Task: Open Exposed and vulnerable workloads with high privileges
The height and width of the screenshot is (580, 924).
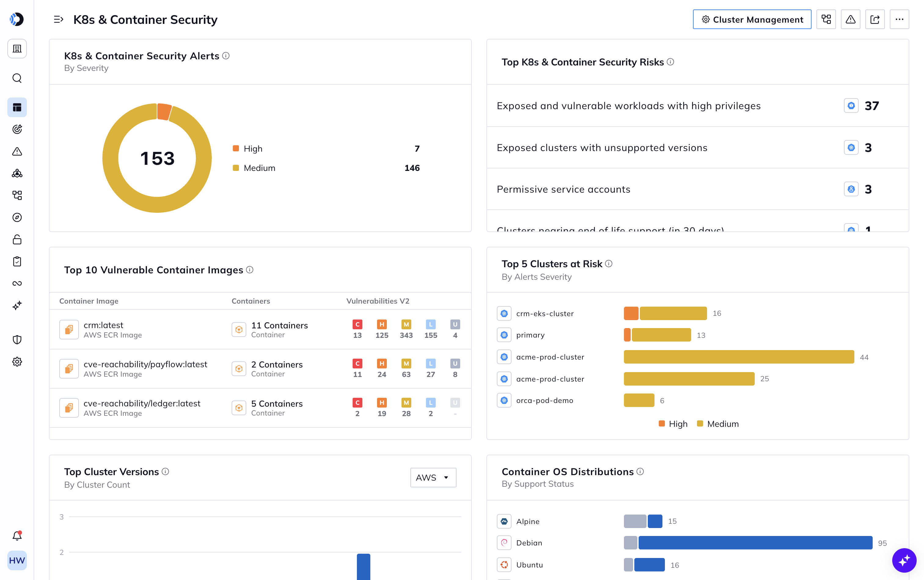Action: pyautogui.click(x=698, y=105)
